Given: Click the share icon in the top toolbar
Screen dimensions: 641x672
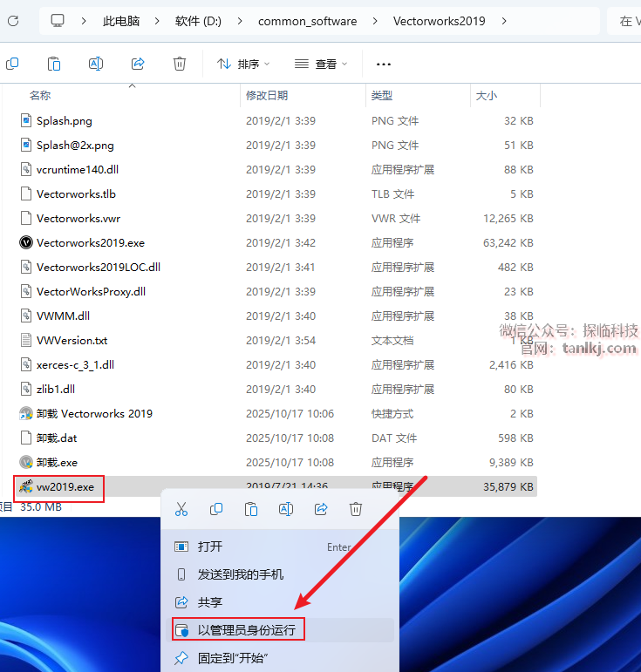Looking at the screenshot, I should click(138, 64).
